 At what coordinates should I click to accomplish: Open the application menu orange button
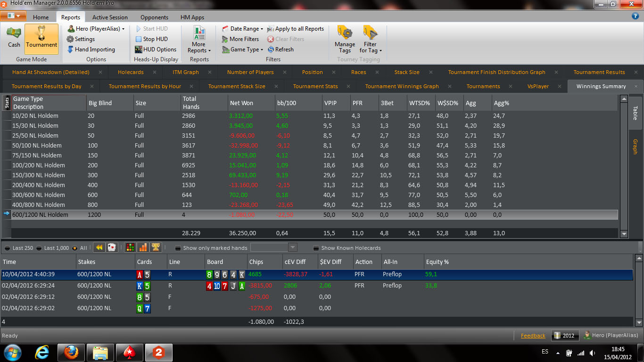tap(13, 16)
